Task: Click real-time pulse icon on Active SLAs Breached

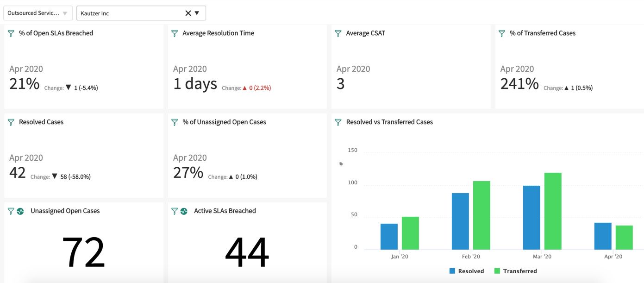Action: click(184, 211)
